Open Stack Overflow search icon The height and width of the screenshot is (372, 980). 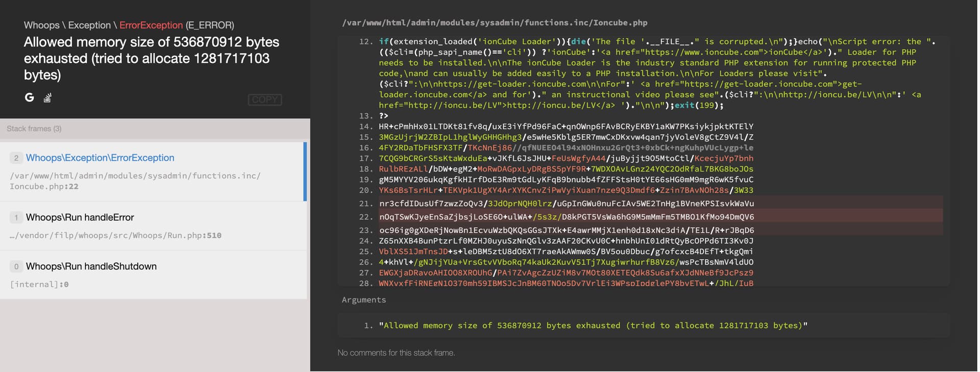[x=47, y=98]
